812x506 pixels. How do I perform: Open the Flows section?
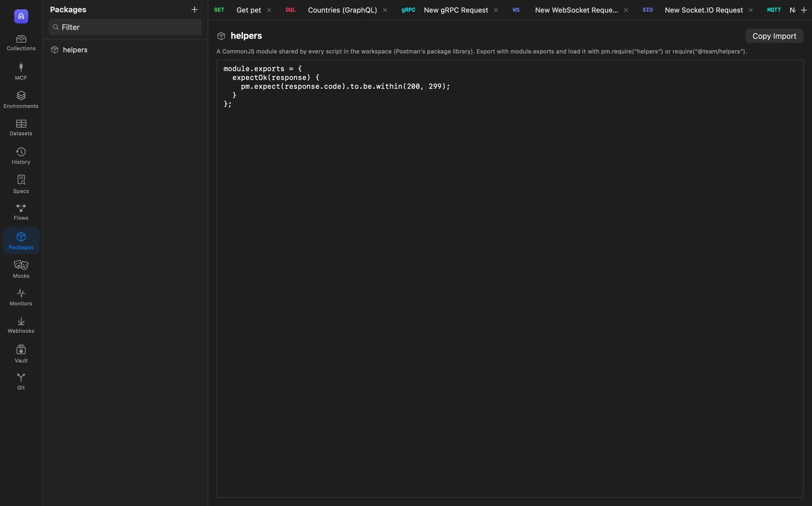[21, 212]
